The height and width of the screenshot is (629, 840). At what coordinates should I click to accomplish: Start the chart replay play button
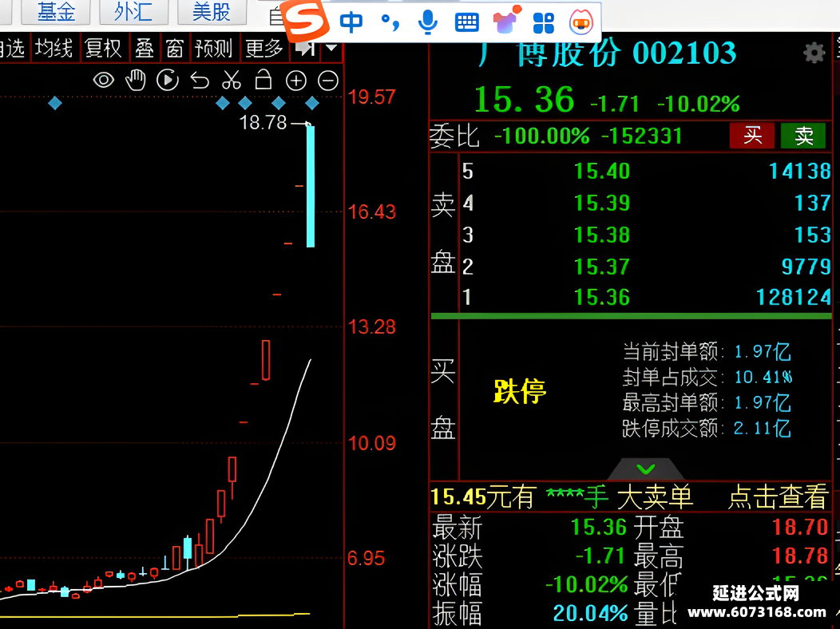tap(167, 81)
